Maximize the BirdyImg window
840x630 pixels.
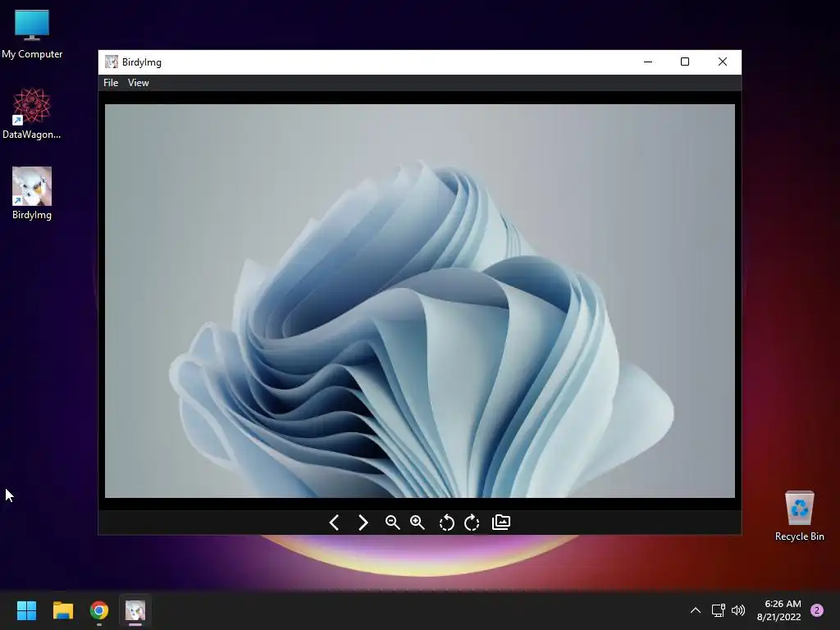(685, 62)
